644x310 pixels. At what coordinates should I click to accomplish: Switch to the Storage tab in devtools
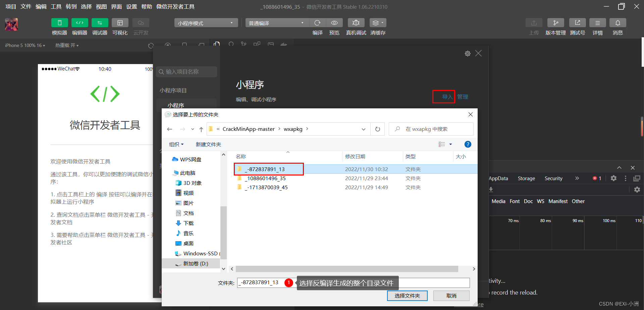pos(526,178)
